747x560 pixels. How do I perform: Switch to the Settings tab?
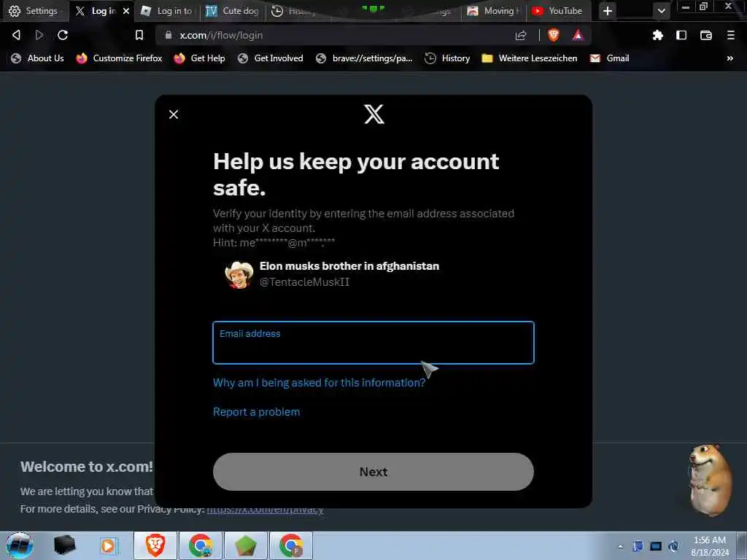[34, 10]
